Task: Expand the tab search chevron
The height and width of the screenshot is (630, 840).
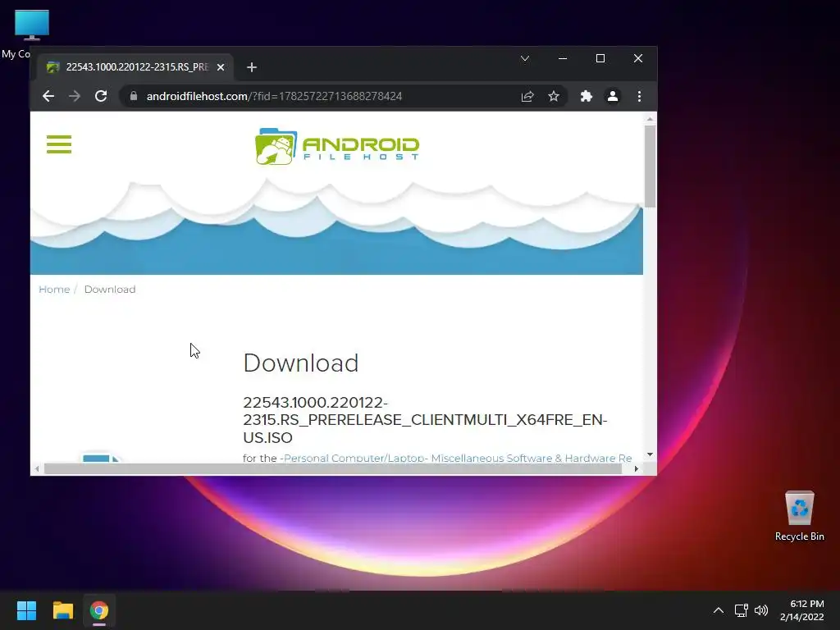Action: coord(525,58)
